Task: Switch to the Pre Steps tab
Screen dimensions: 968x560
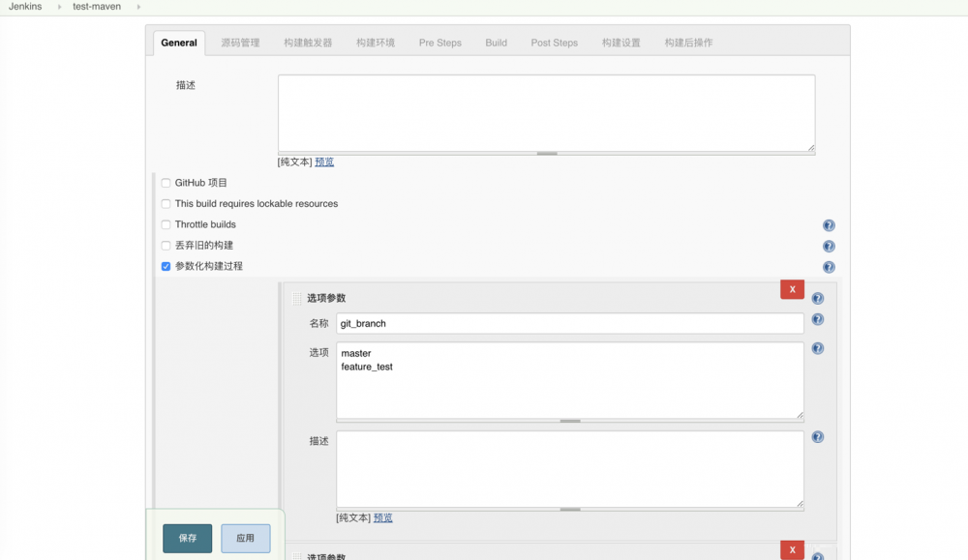Action: 439,42
